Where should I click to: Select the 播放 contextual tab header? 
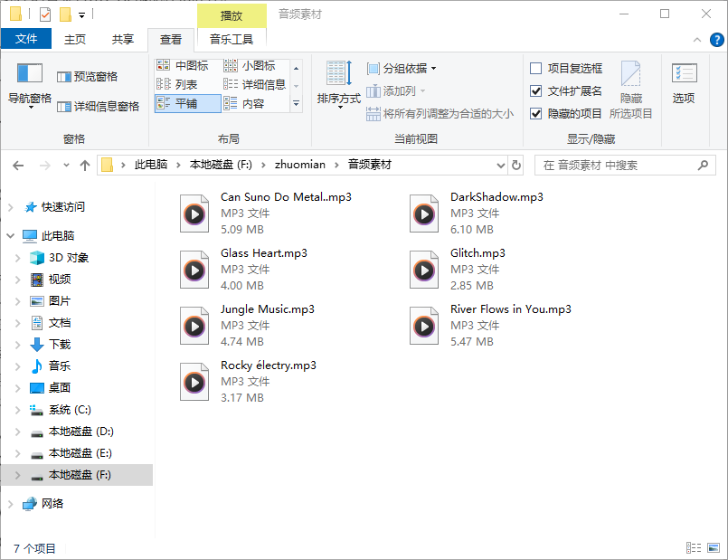[232, 15]
